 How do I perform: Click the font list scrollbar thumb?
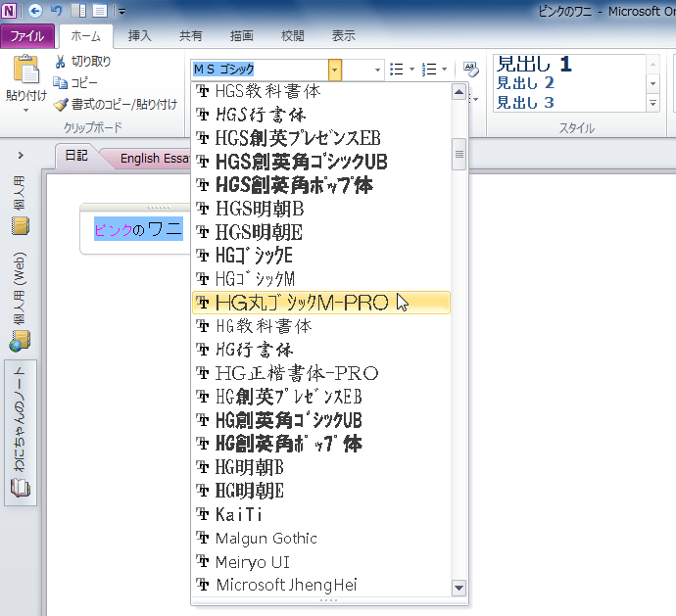tap(459, 155)
